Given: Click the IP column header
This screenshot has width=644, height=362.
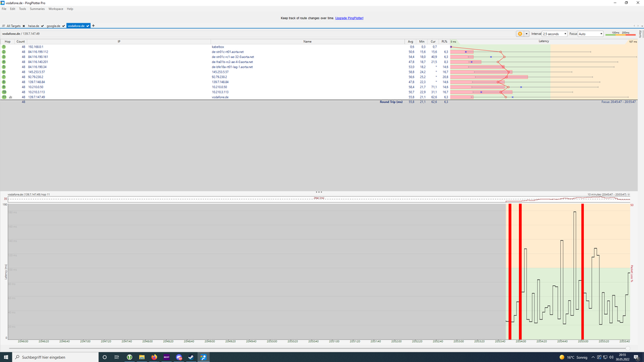Looking at the screenshot, I should click(x=119, y=41).
